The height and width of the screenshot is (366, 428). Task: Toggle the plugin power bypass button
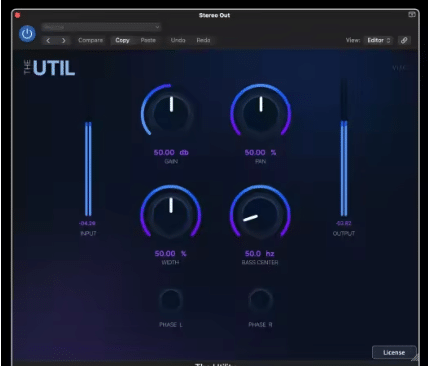click(x=27, y=34)
